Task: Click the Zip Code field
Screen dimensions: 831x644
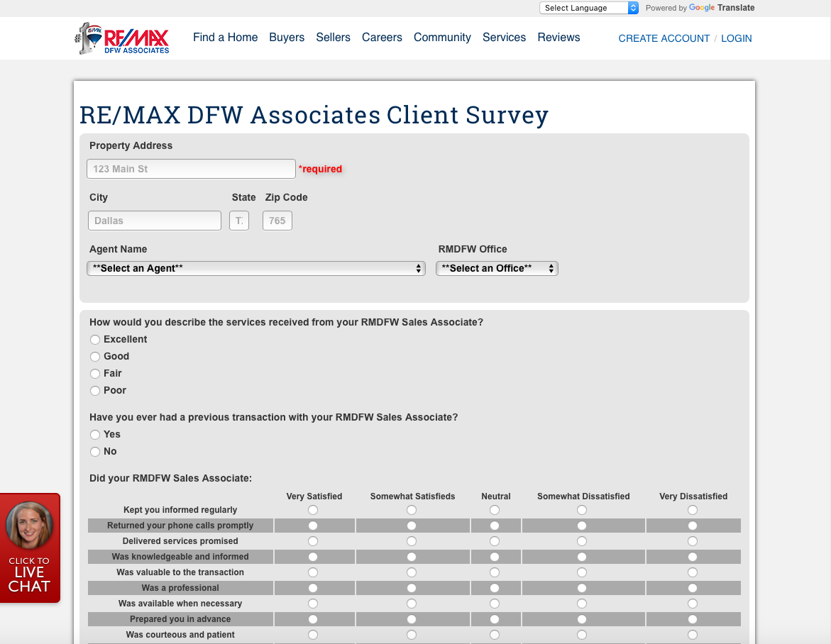Action: pyautogui.click(x=277, y=220)
